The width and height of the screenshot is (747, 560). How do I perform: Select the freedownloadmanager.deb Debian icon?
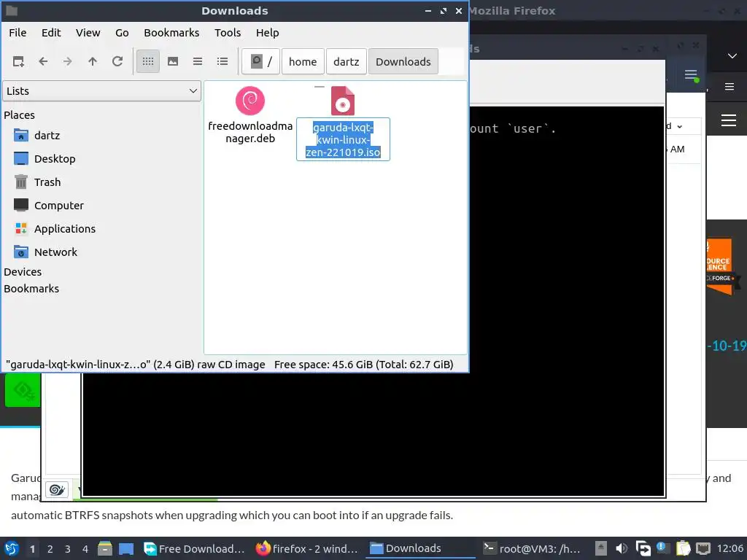click(250, 101)
